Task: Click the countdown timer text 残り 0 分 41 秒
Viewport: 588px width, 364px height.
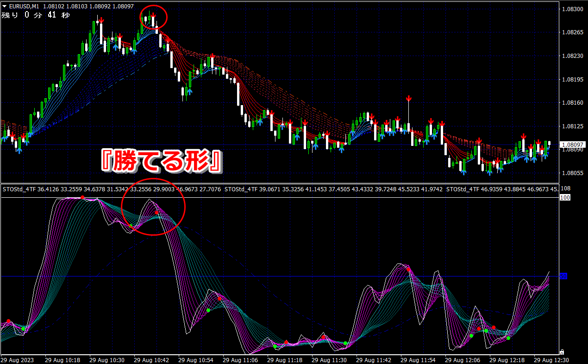Action: (x=36, y=15)
